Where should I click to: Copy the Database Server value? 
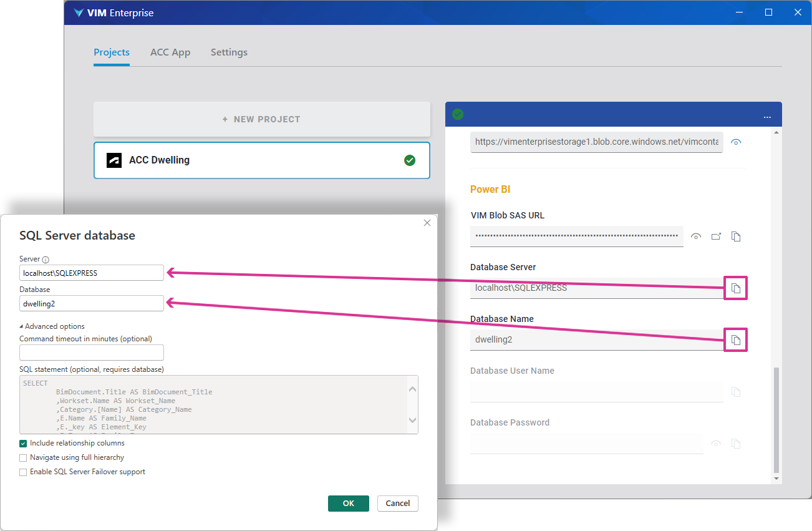736,288
